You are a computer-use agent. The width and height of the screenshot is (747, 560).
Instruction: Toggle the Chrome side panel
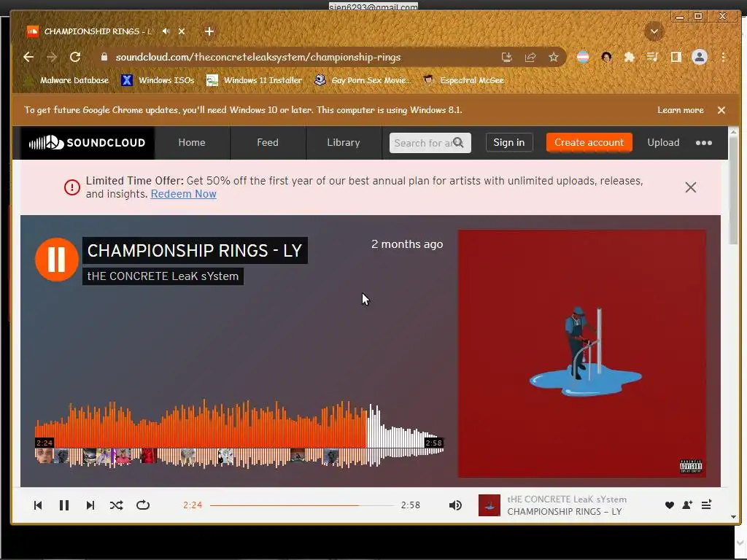(x=676, y=57)
